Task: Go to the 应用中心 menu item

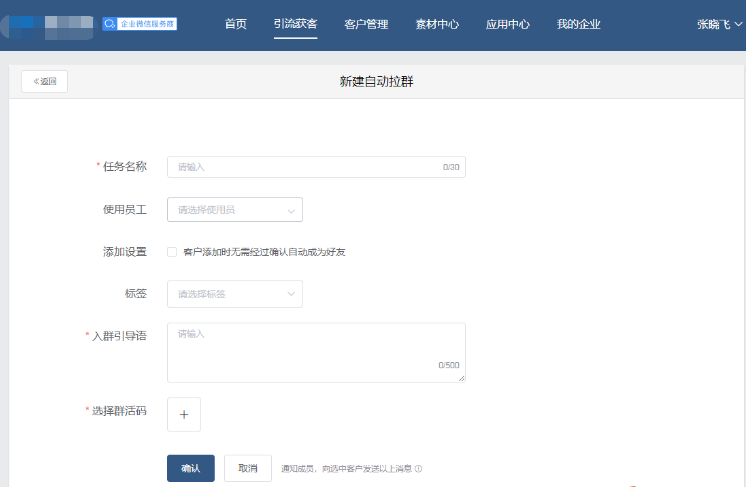Action: [508, 24]
